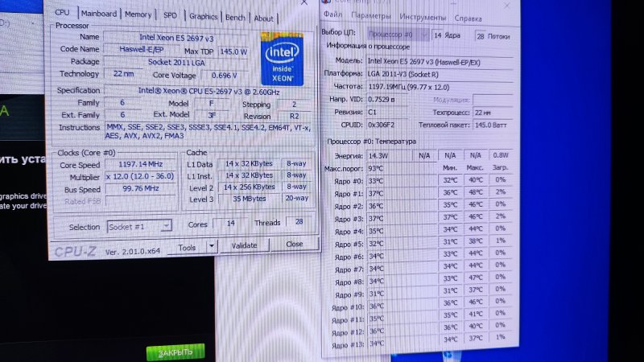Select the SPD tab

171,16
